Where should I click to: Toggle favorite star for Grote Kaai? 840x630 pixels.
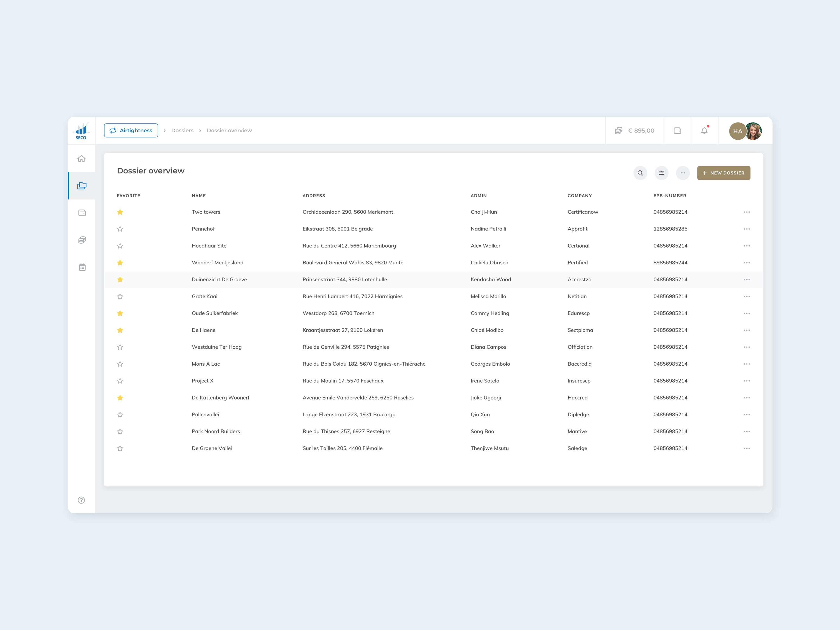[x=120, y=297]
